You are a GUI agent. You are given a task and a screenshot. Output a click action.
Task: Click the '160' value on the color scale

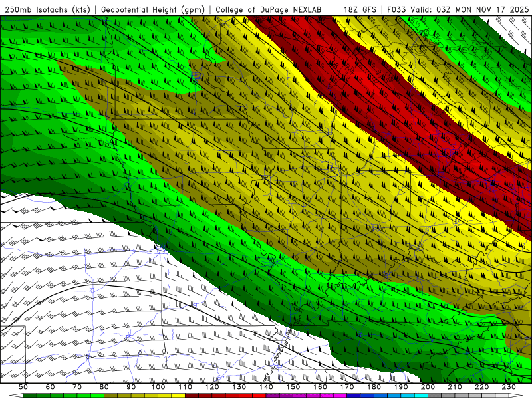tap(321, 387)
